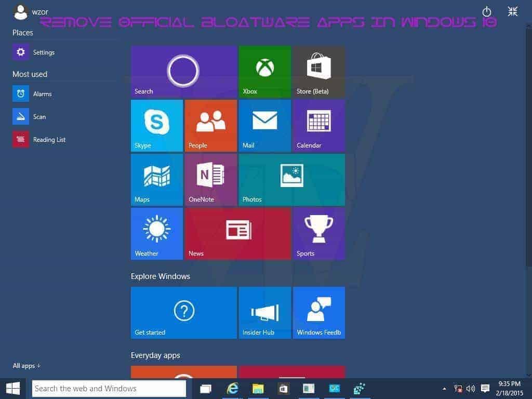Open the News tile
Image resolution: width=532 pixels, height=399 pixels.
tap(238, 234)
